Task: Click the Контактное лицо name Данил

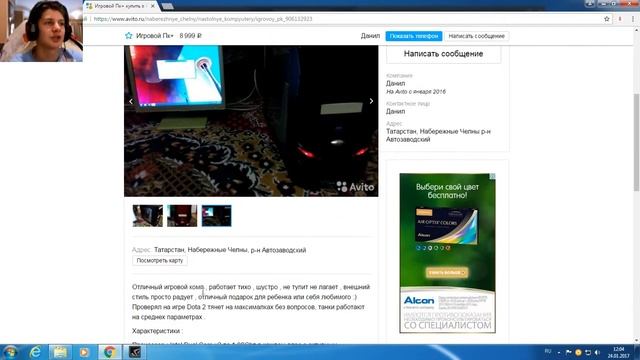Action: pos(396,111)
